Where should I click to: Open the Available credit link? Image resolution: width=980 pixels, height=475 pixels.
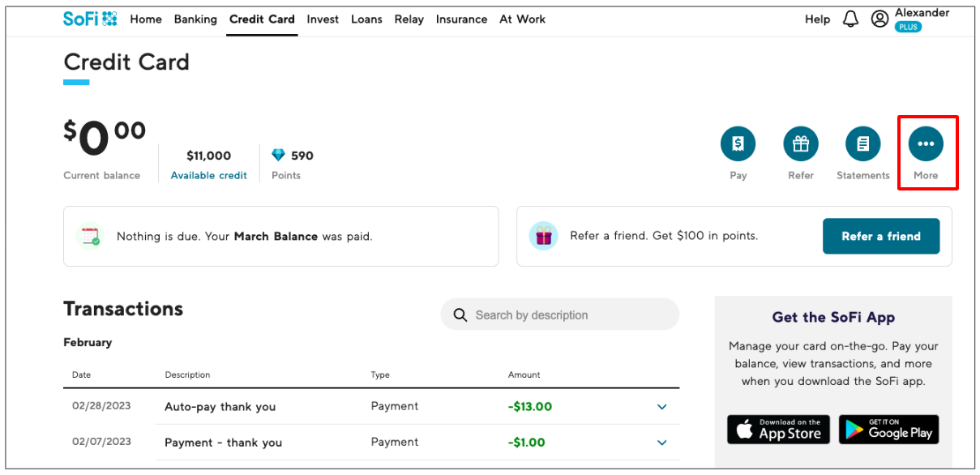pos(208,175)
